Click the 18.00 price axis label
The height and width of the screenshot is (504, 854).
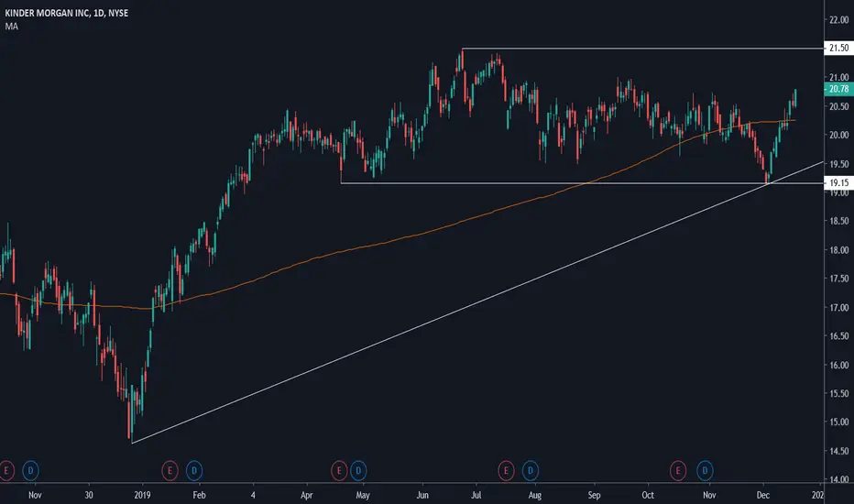838,250
